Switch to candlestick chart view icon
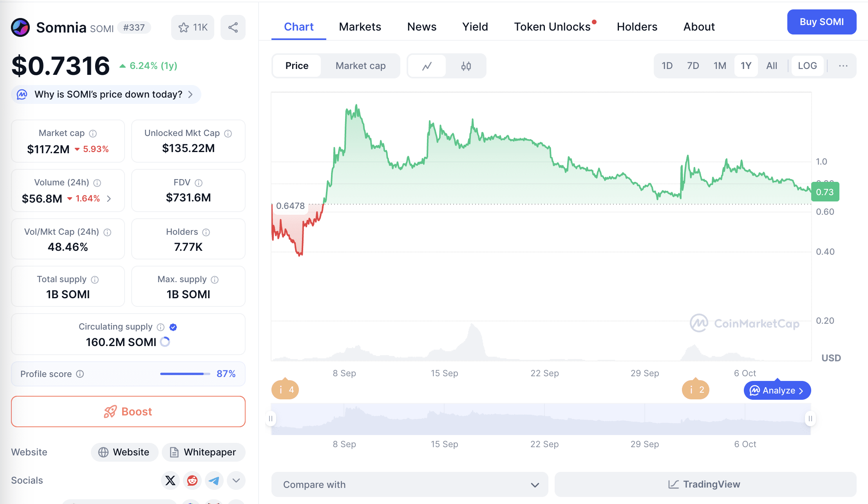 coord(466,66)
